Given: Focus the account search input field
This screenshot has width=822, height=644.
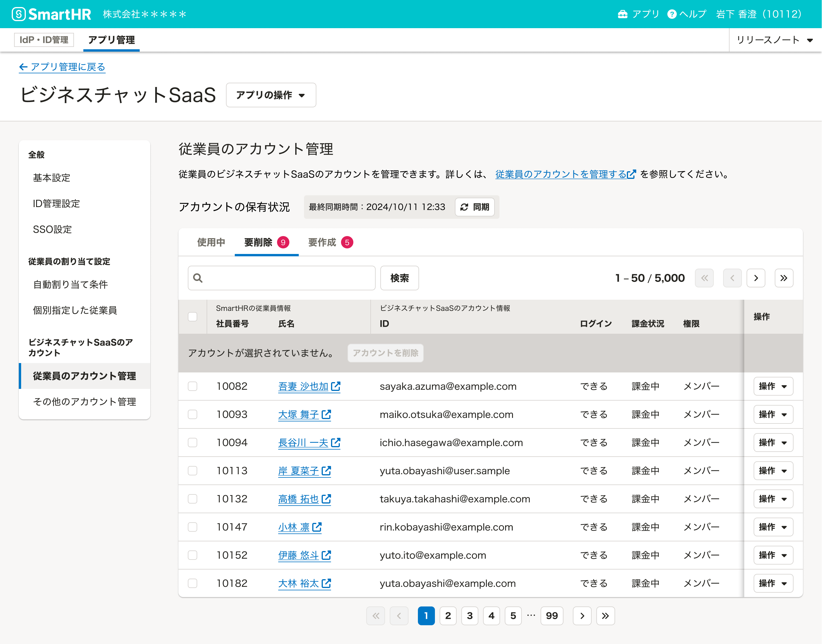Looking at the screenshot, I should (x=281, y=278).
